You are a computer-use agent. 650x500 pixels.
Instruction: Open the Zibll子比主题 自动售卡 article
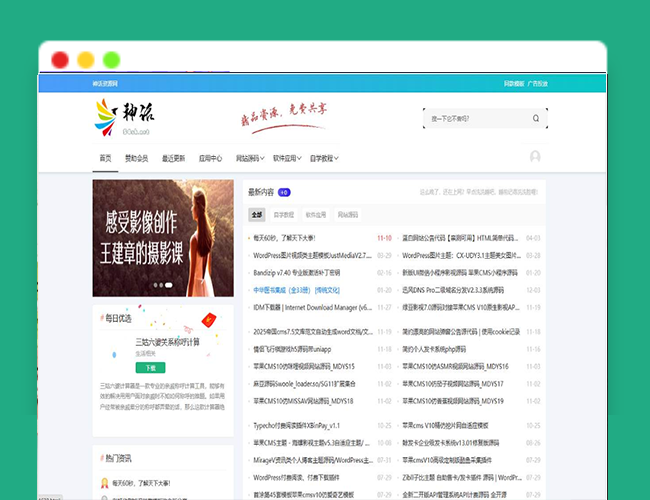[x=462, y=478]
